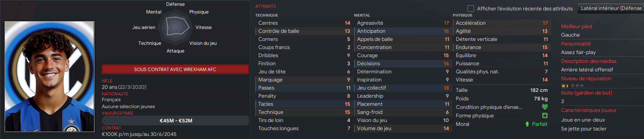This screenshot has height=139, width=644.
Task: Click the estimated value bar €45M - €52M
Action: tap(175, 120)
